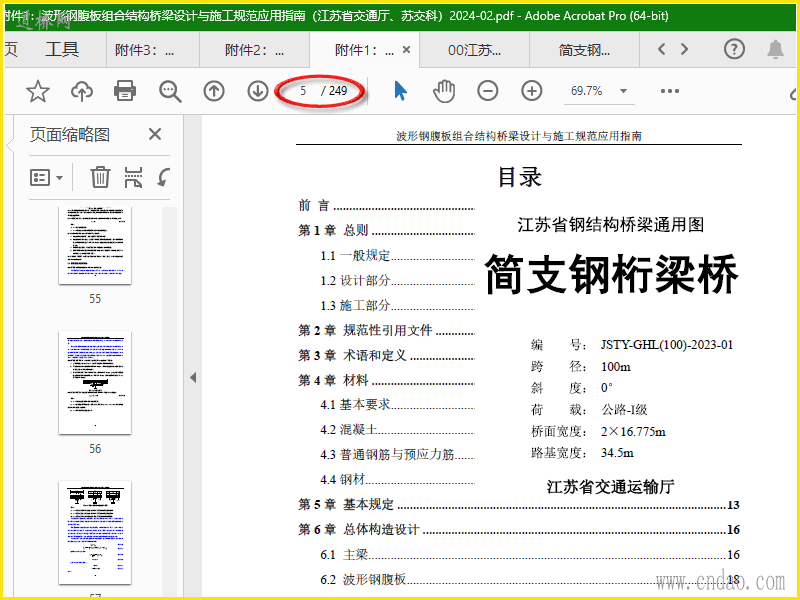Switch to the 简支钢 document tab

click(584, 50)
